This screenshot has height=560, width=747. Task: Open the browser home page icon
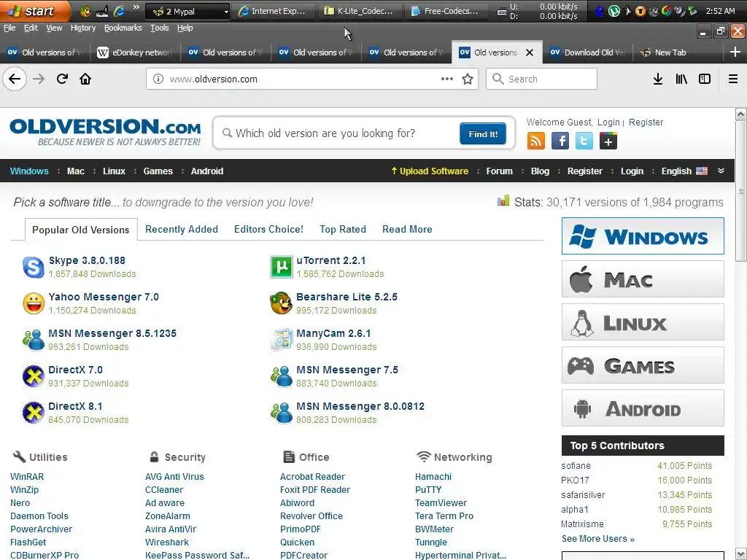pyautogui.click(x=85, y=79)
